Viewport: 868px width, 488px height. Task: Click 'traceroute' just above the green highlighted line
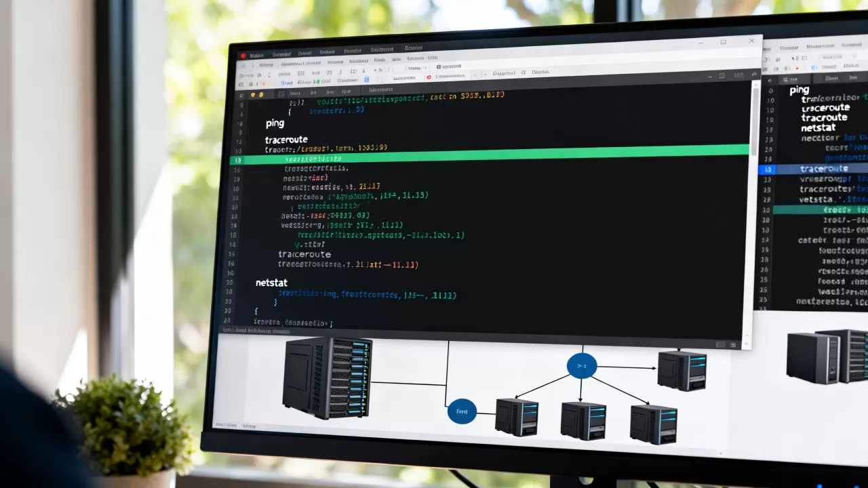[x=286, y=140]
